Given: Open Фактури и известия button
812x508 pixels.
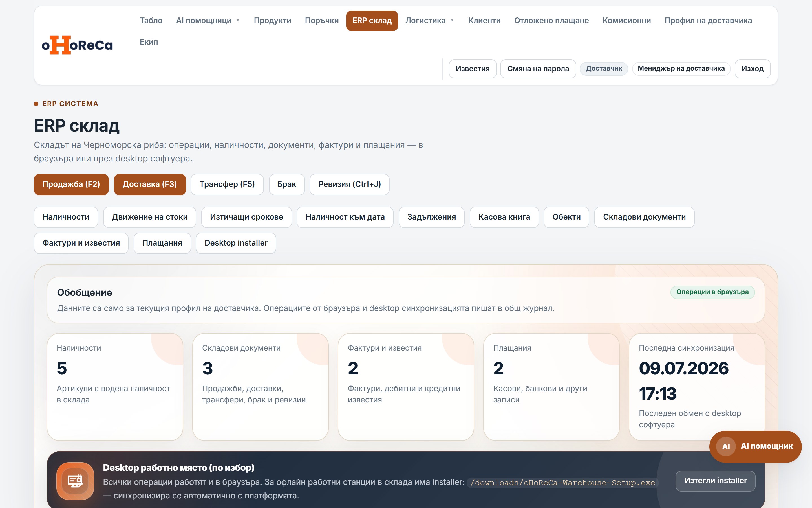Looking at the screenshot, I should point(81,243).
